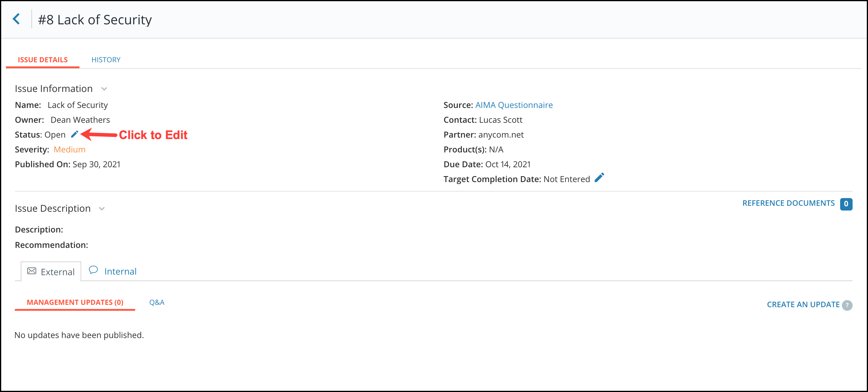Click the Recommendation label
The width and height of the screenshot is (868, 392).
coord(52,245)
